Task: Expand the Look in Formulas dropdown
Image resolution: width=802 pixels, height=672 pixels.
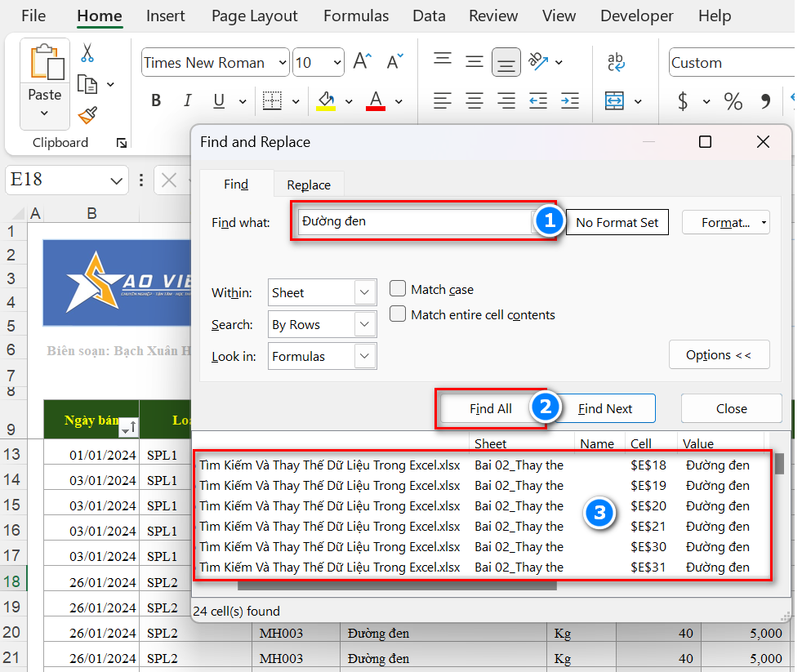Action: pos(322,356)
